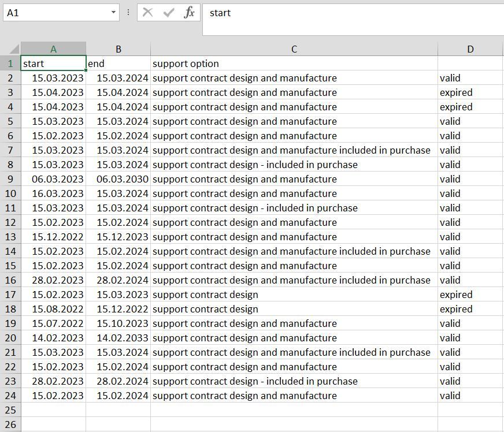Select column D header
Viewport: 504px width, 432px height.
click(470, 49)
